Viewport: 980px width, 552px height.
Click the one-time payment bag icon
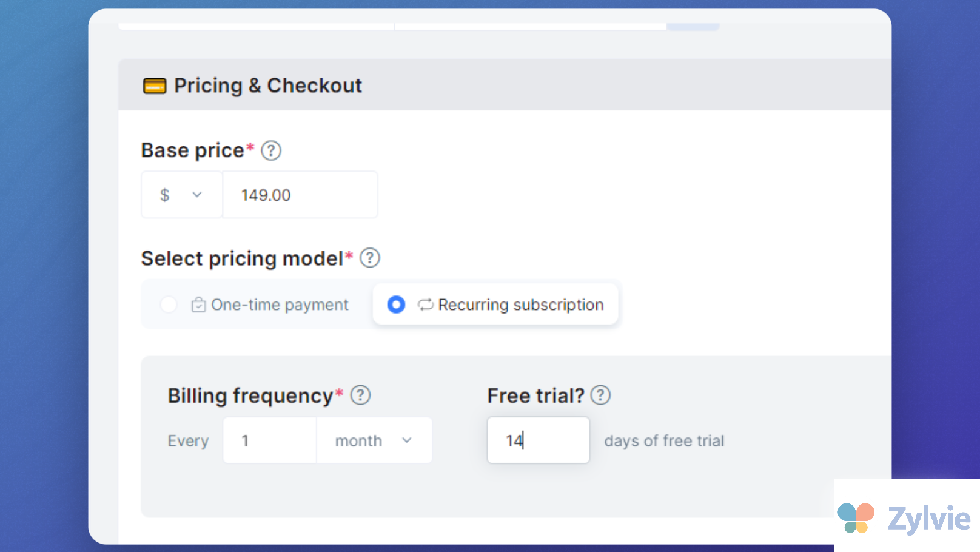pyautogui.click(x=198, y=305)
